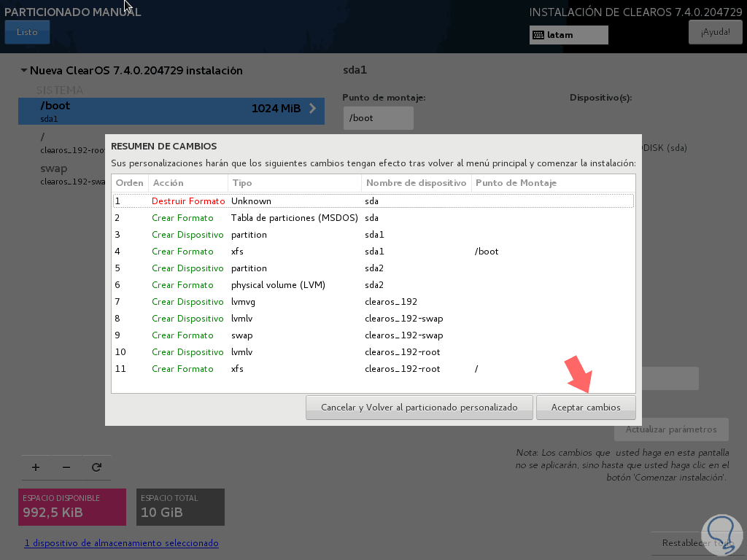Image resolution: width=747 pixels, height=560 pixels.
Task: Click the Aceptar cambios button
Action: tap(586, 407)
